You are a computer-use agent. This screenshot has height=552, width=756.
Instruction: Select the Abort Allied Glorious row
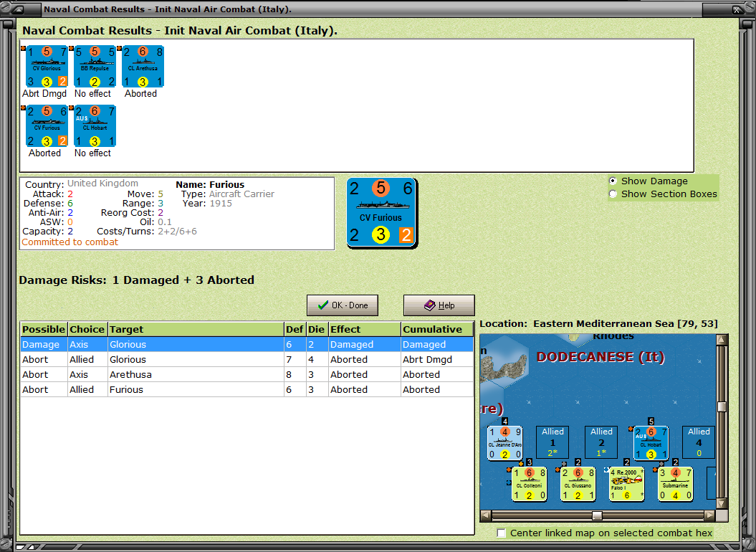pyautogui.click(x=247, y=359)
